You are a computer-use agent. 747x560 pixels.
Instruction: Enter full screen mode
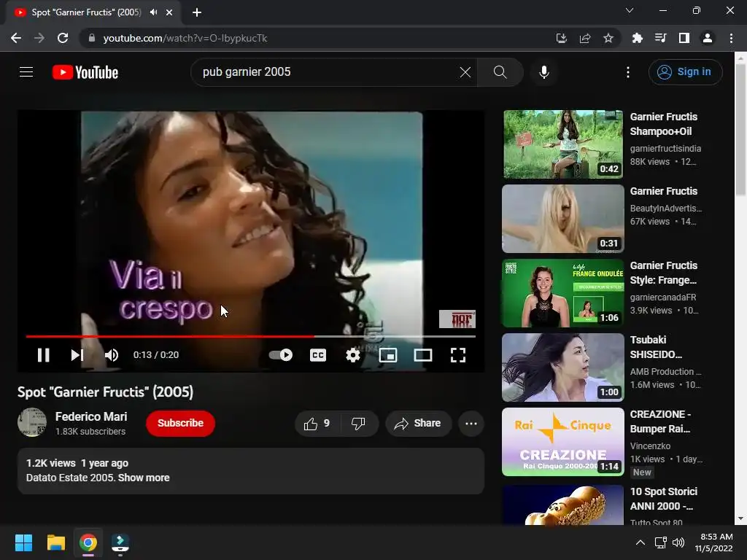click(458, 355)
